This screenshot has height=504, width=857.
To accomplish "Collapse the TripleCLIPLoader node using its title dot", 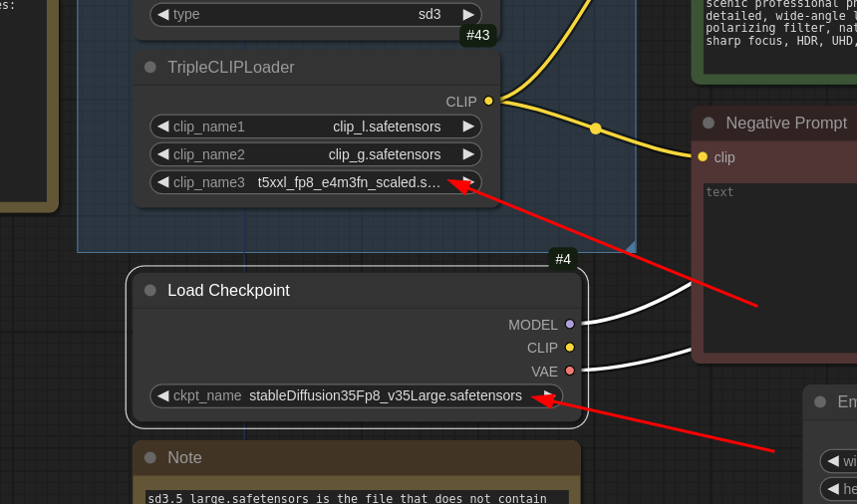I will (x=150, y=68).
